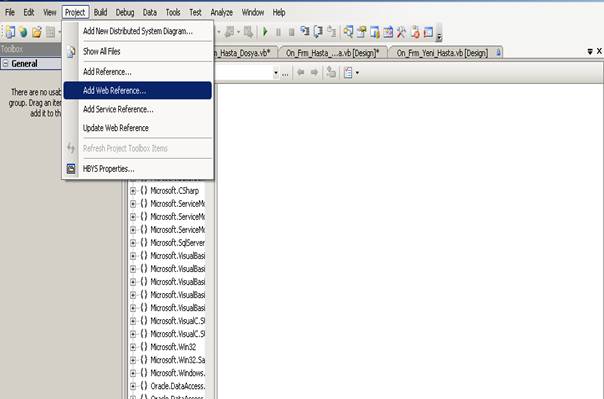The height and width of the screenshot is (399, 604).
Task: Click the Open File folder icon
Action: click(37, 32)
